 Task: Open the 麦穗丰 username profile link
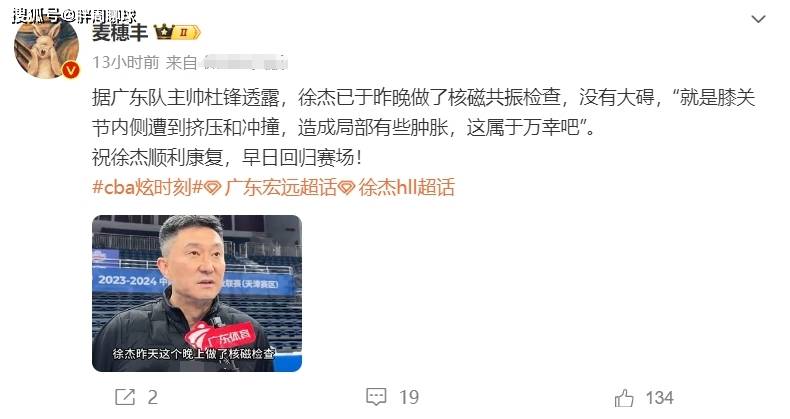[x=120, y=33]
